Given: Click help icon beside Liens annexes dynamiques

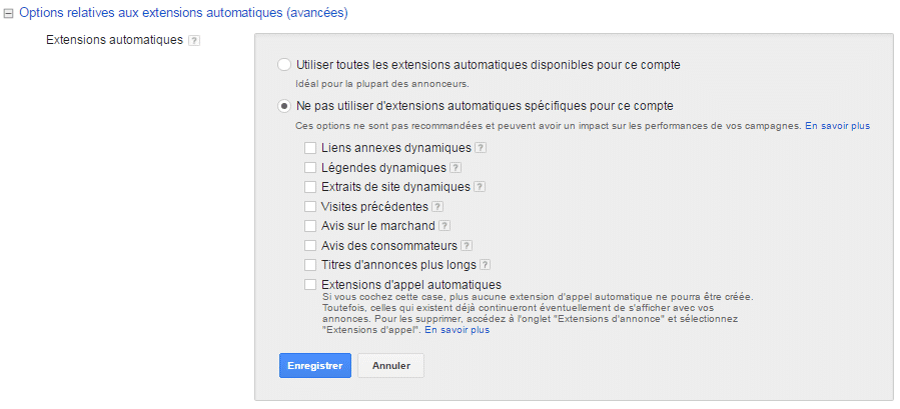Looking at the screenshot, I should point(481,148).
